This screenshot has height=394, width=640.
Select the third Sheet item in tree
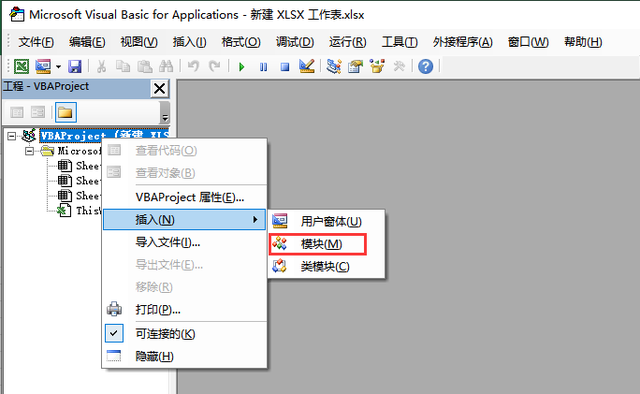[88, 196]
